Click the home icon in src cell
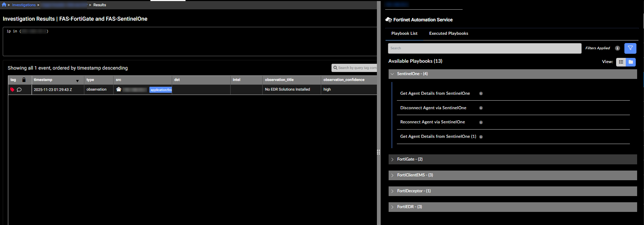644x225 pixels. point(119,89)
